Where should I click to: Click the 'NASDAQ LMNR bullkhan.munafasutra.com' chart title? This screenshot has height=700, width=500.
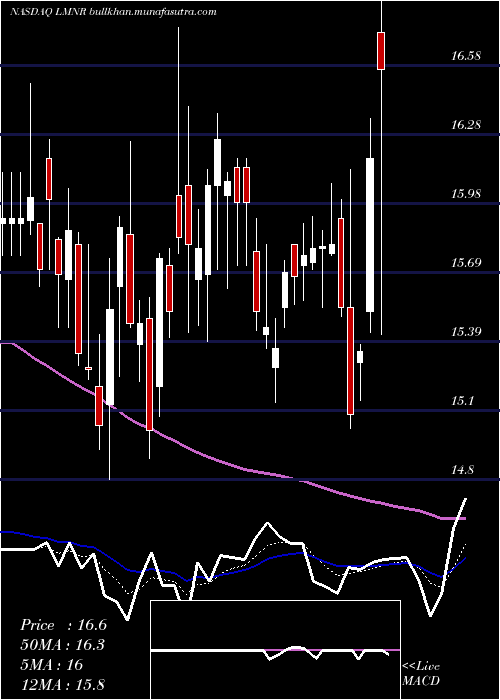click(x=113, y=12)
